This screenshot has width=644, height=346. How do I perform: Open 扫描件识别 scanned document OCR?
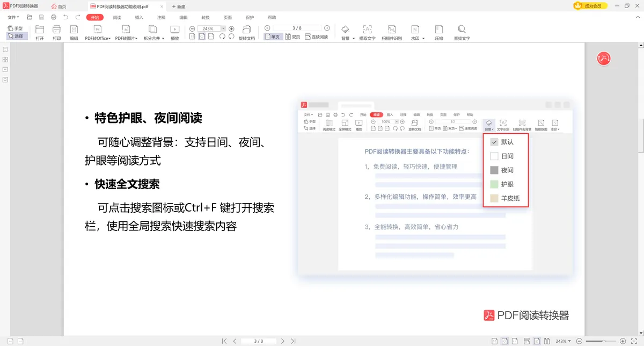[x=392, y=33]
